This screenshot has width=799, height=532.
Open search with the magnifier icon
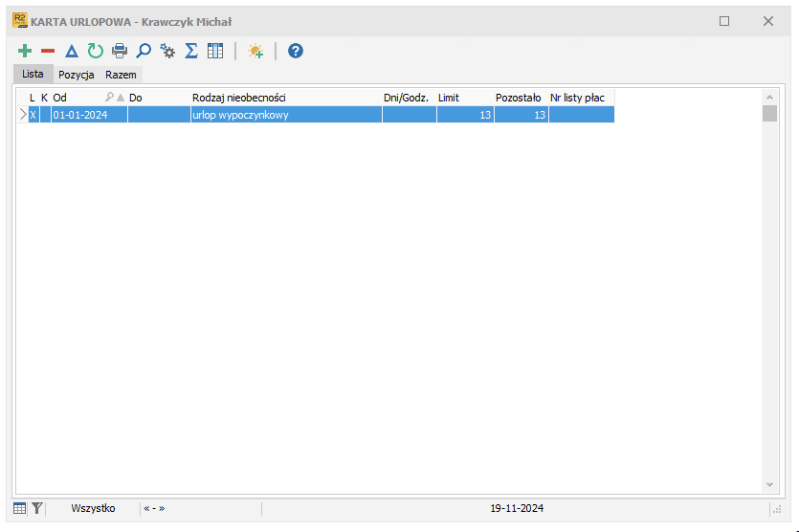click(x=144, y=51)
